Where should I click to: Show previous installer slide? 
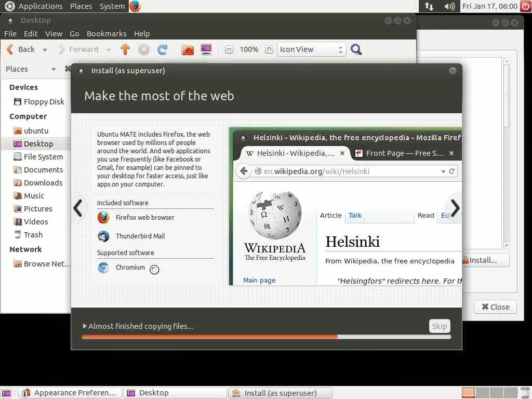tap(78, 208)
